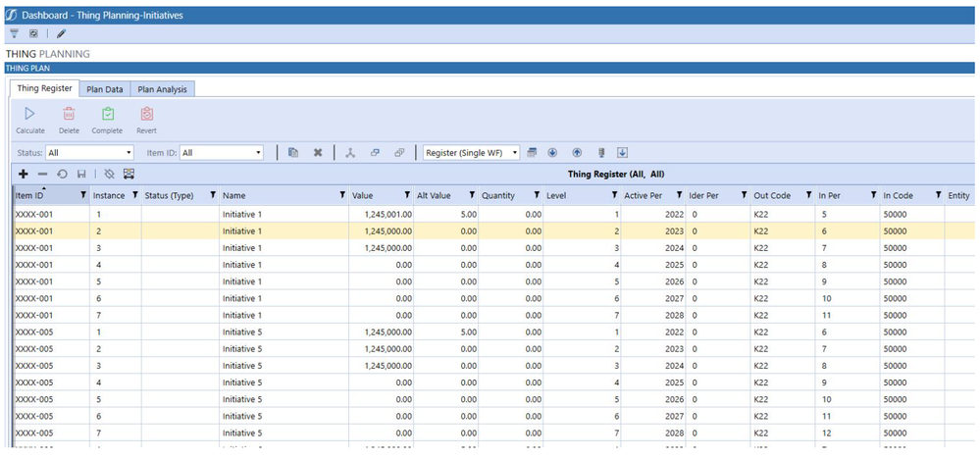The width and height of the screenshot is (980, 459).
Task: Select In Code 50000 in XXXX-001 instance 1 row
Action: (x=912, y=214)
